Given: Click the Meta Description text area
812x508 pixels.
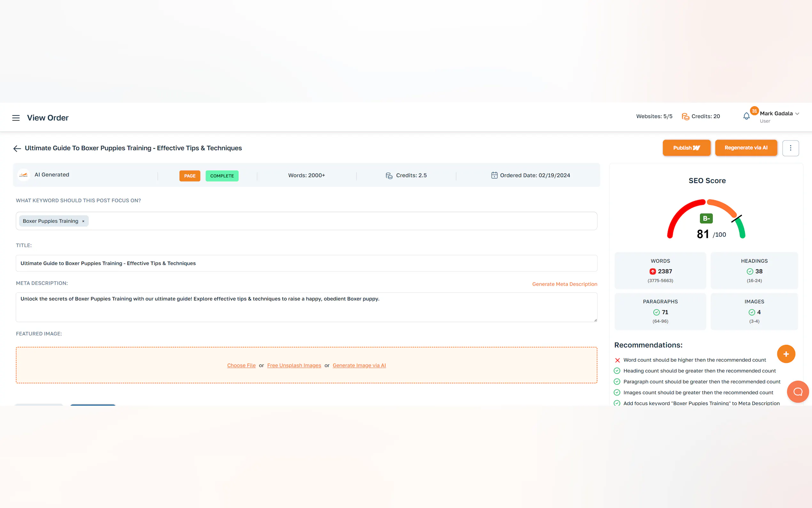Looking at the screenshot, I should (306, 307).
